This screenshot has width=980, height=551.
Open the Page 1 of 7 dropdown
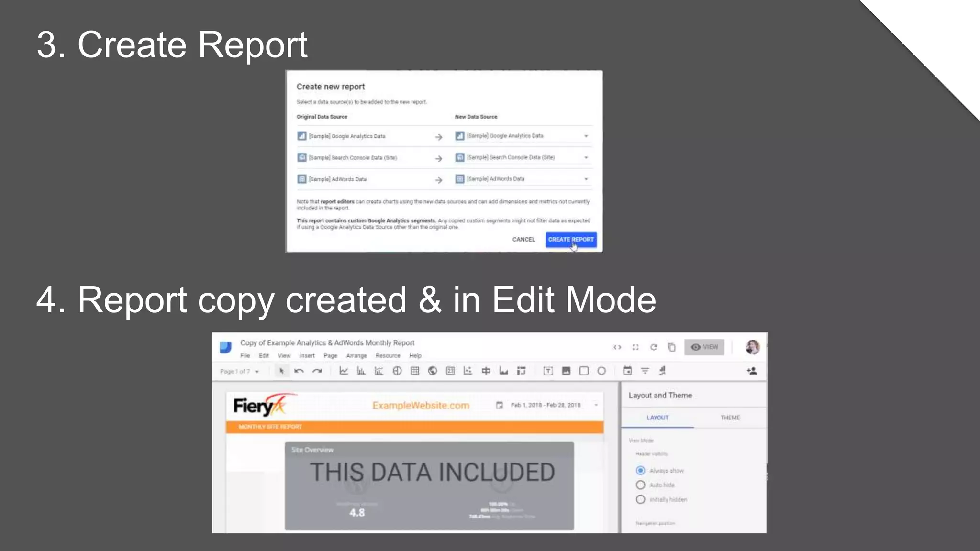240,371
